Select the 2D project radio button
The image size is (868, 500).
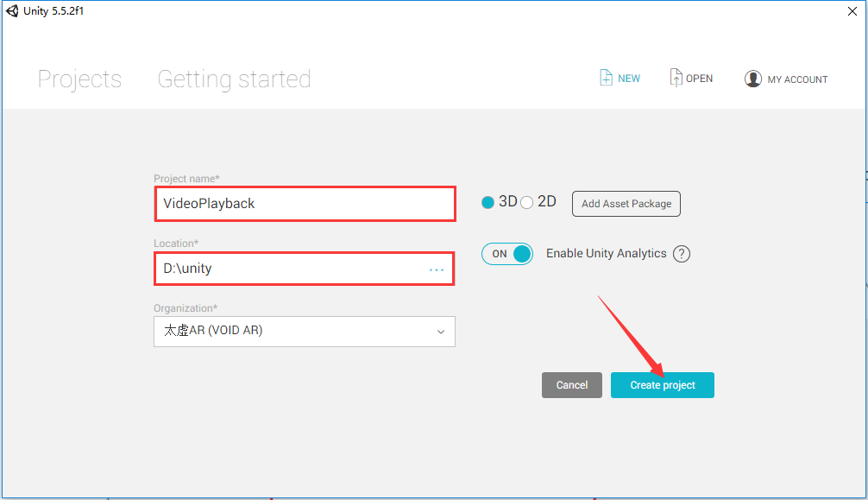tap(526, 202)
